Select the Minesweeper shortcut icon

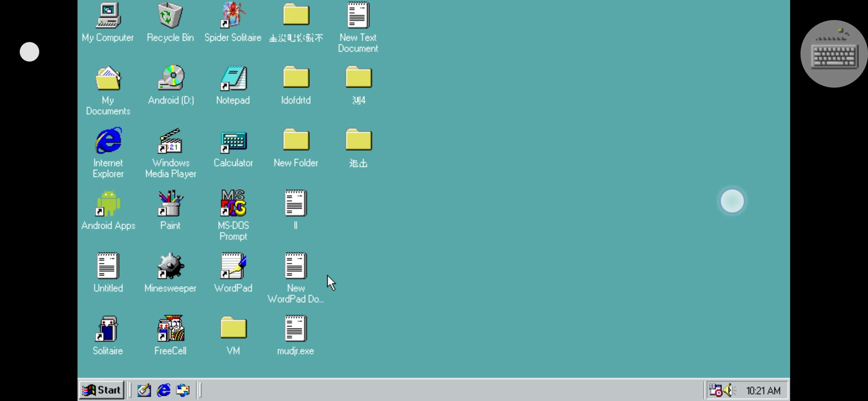(170, 266)
